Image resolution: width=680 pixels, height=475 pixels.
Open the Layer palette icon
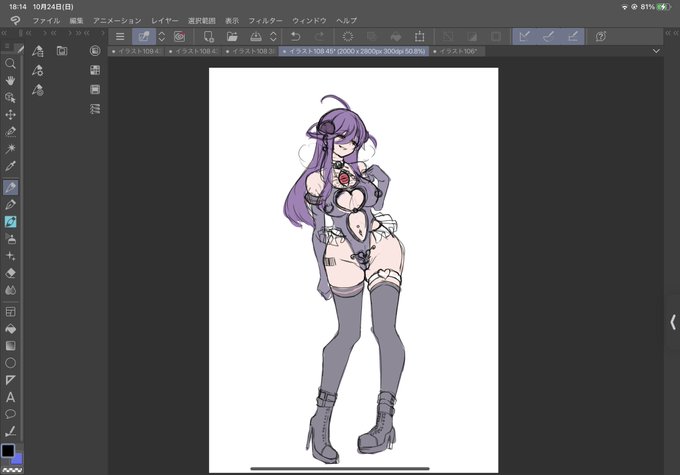pyautogui.click(x=95, y=89)
